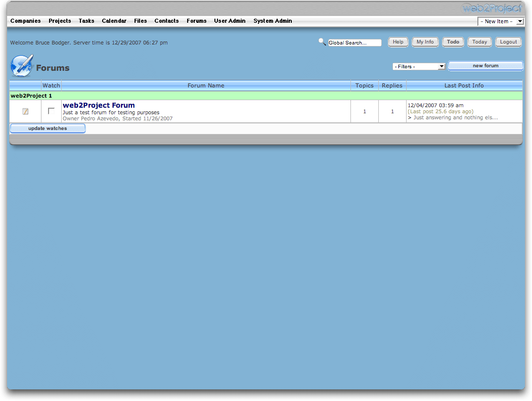Click the My Info button
Viewport: 532px width, 401px height.
425,42
